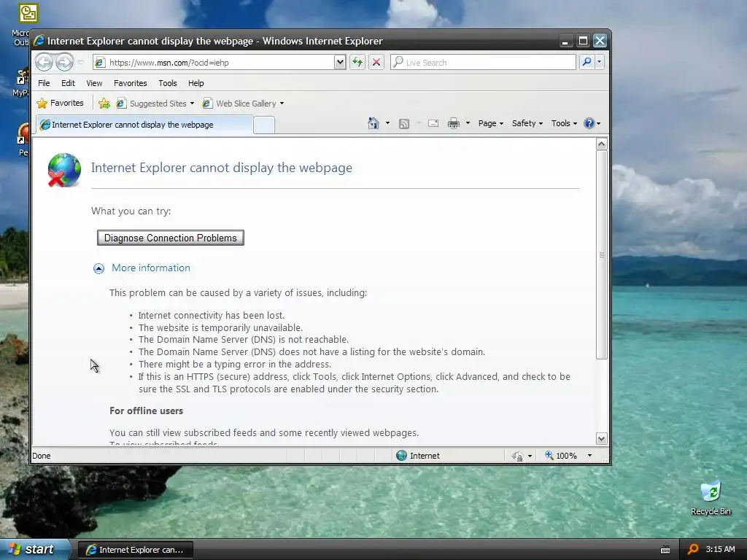The height and width of the screenshot is (560, 747).
Task: Open the zoom level dropdown arrow
Action: point(589,456)
